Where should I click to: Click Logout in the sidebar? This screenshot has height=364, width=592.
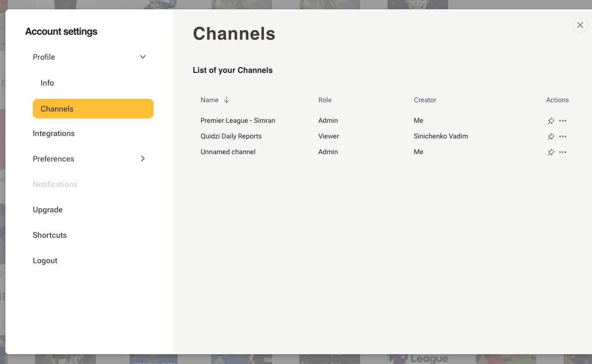[46, 261]
